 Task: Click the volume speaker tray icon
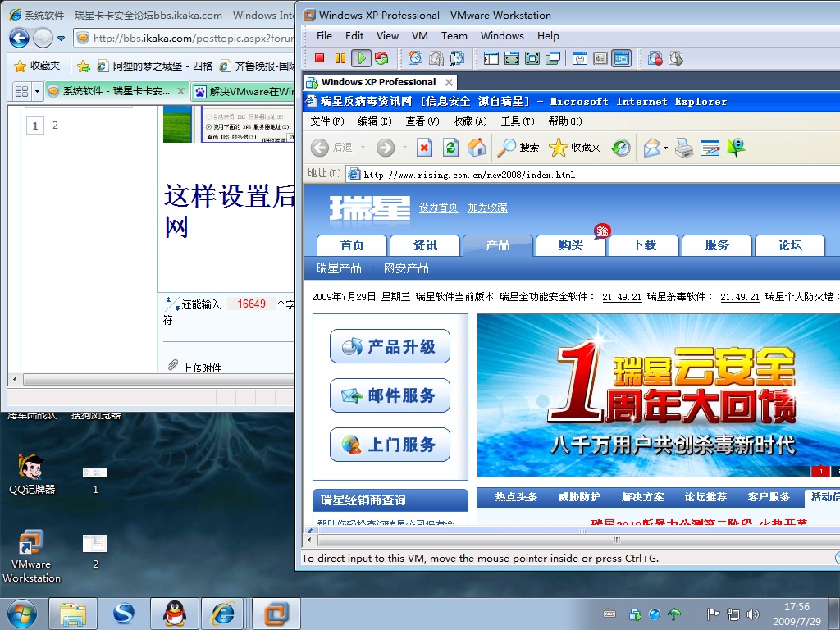coord(753,614)
